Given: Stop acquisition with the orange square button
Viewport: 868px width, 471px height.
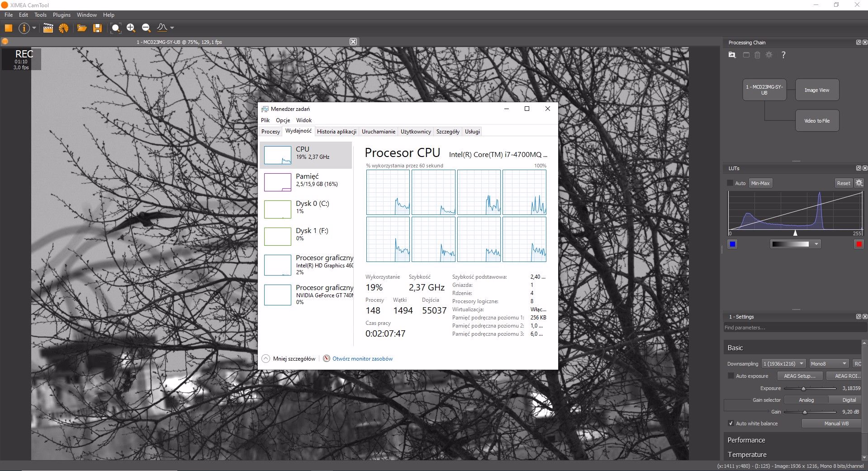Looking at the screenshot, I should pyautogui.click(x=8, y=28).
